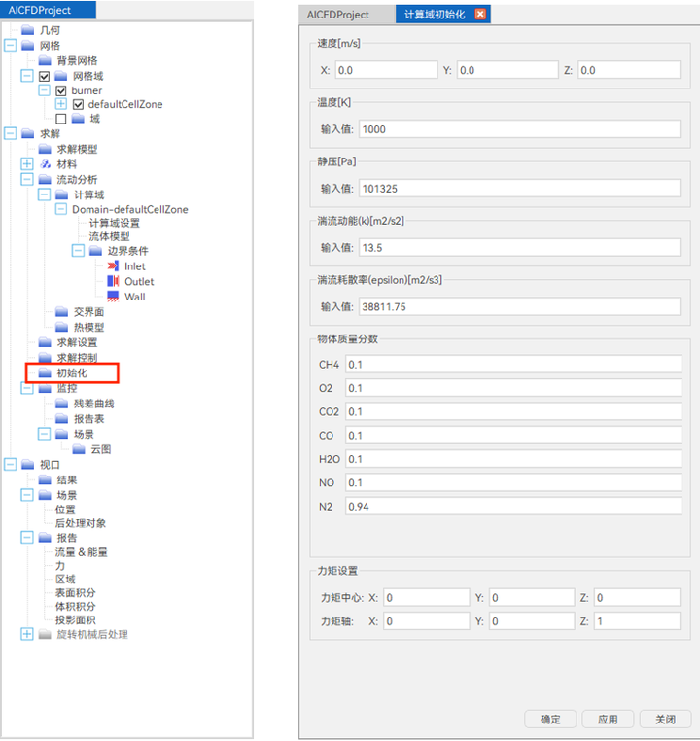Click the 力矩轴 Z input field
The height and width of the screenshot is (741, 700).
(637, 621)
